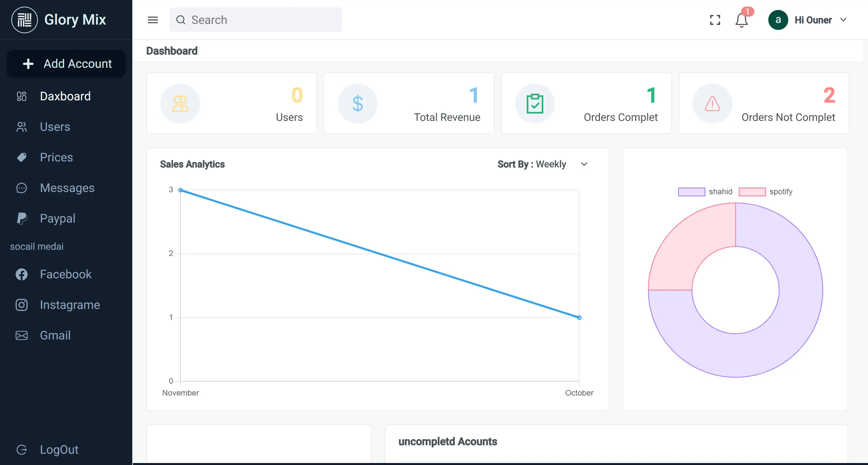Click the uncompletd Acounts heading
The height and width of the screenshot is (465, 868).
point(448,441)
